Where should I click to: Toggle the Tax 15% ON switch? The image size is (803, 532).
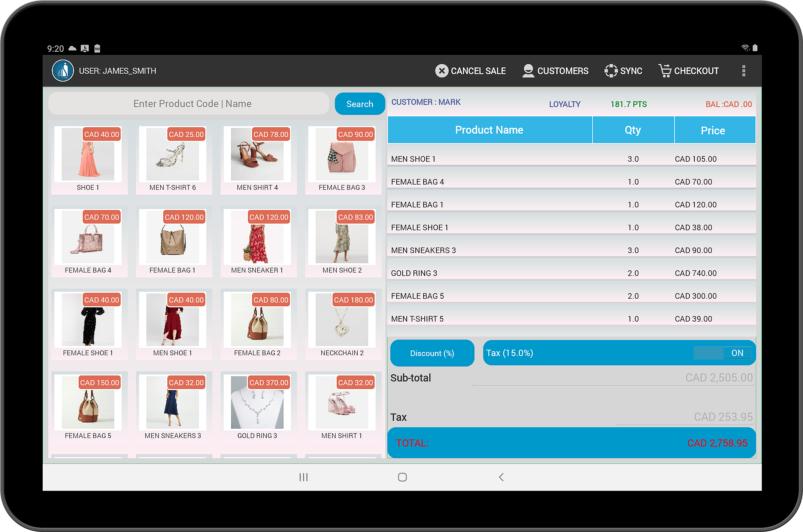pos(723,353)
